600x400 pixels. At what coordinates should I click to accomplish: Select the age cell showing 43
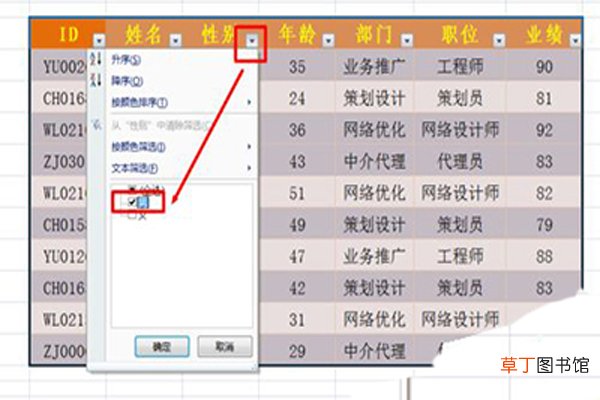click(x=297, y=162)
